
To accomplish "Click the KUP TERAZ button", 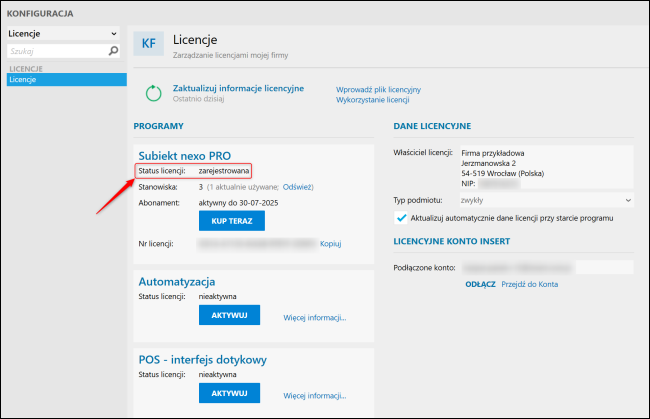I will pos(232,221).
